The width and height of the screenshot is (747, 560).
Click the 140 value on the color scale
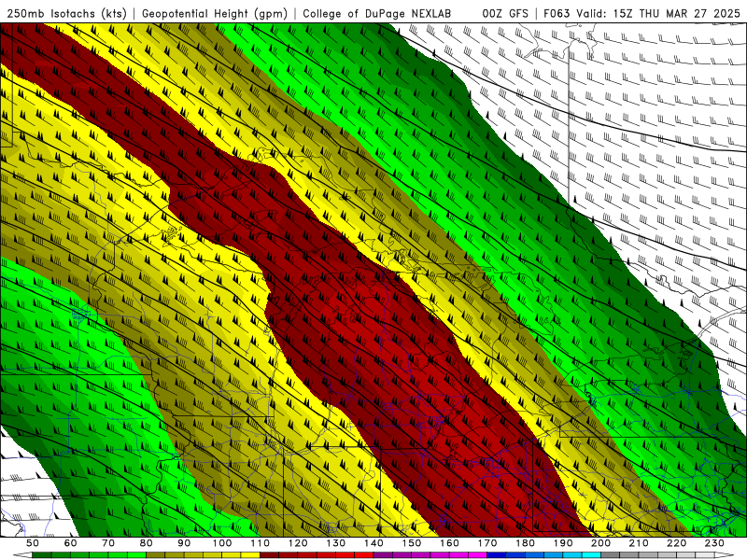coord(373,543)
